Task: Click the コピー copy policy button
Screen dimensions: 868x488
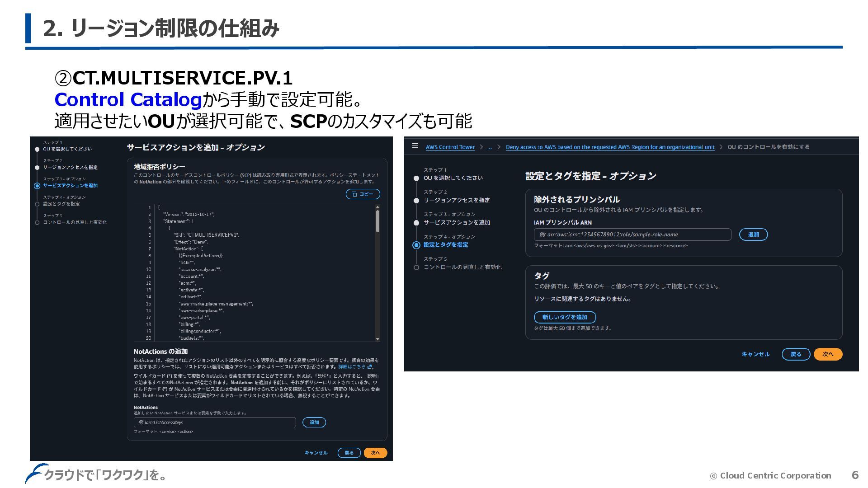Action: point(363,194)
